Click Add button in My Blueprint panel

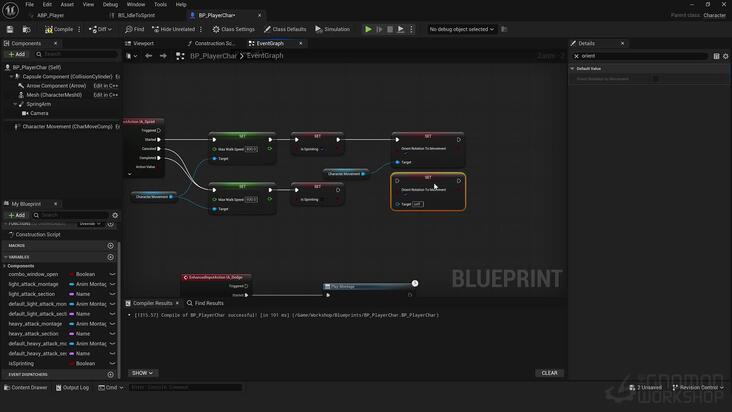[17, 215]
